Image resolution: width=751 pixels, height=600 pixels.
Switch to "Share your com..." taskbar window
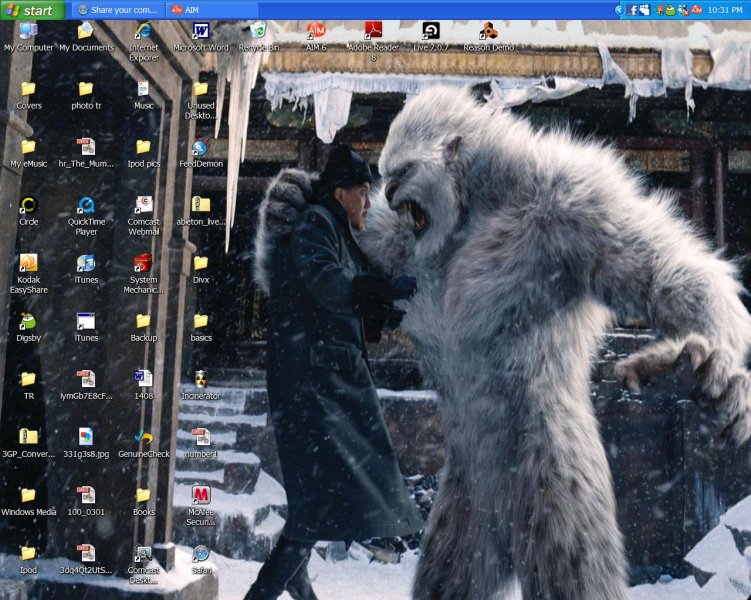[x=118, y=10]
